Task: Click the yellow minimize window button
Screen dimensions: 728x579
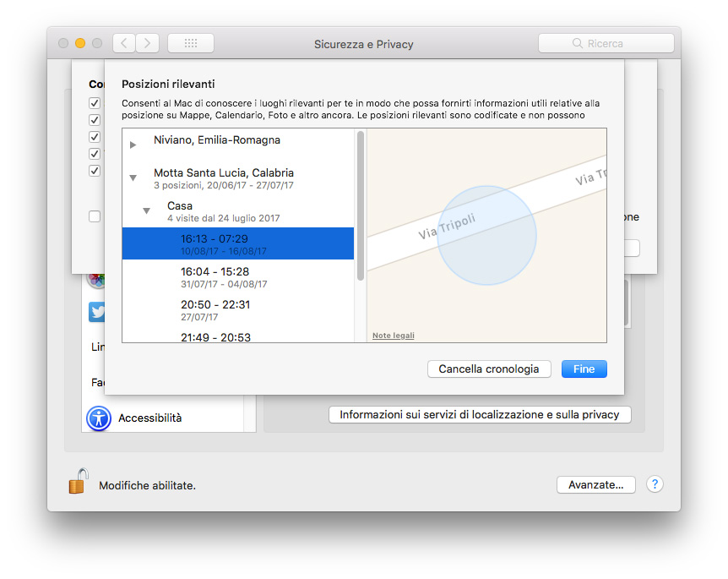Action: [x=80, y=43]
